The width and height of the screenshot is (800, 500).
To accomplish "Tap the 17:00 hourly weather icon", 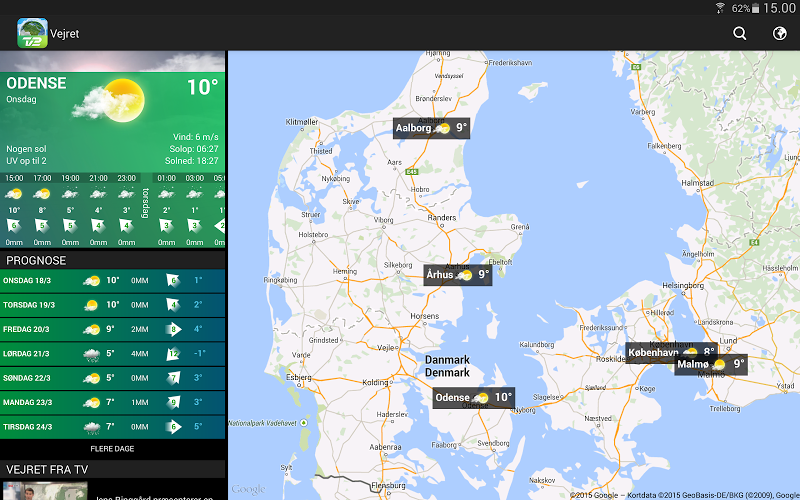I will point(42,194).
